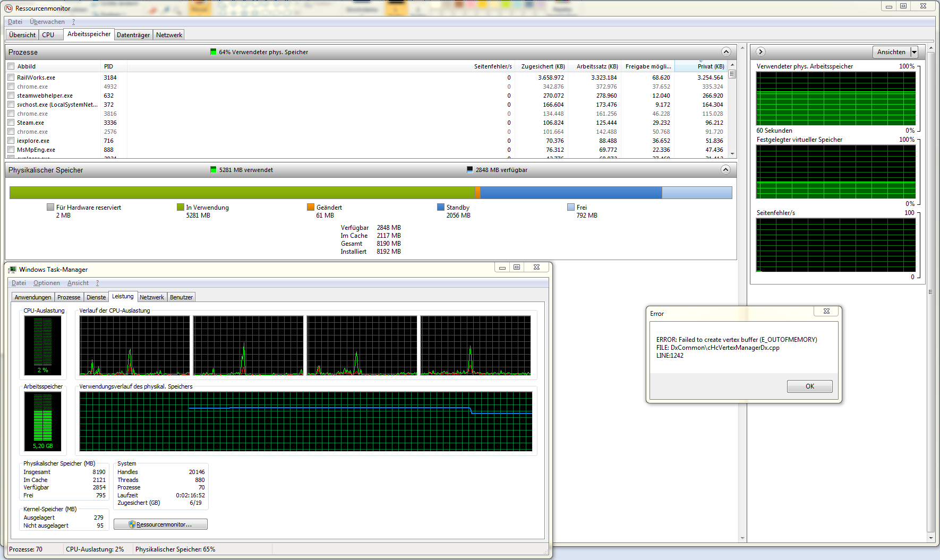Screen dimensions: 940x560
Task: Click the process list scrollbar down arrow
Action: click(733, 154)
